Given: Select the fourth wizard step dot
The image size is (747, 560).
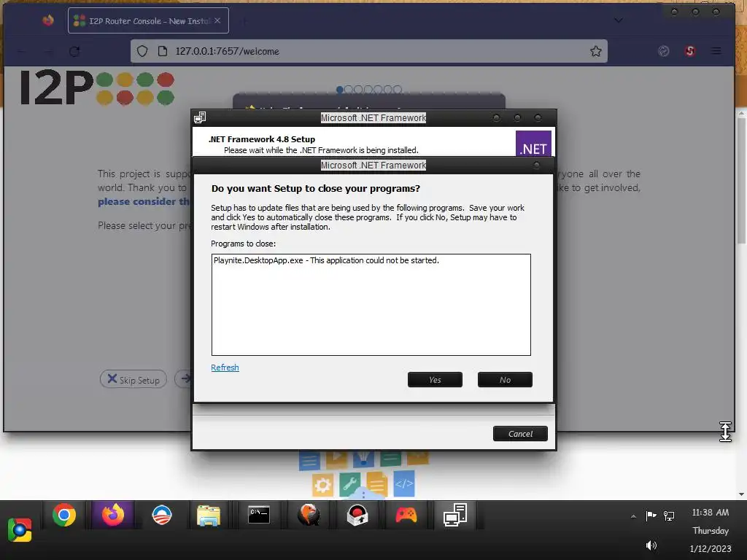Looking at the screenshot, I should 368,89.
